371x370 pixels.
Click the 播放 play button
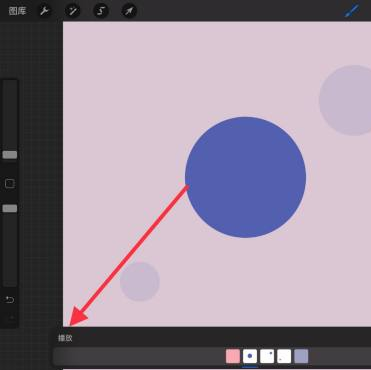coord(65,338)
